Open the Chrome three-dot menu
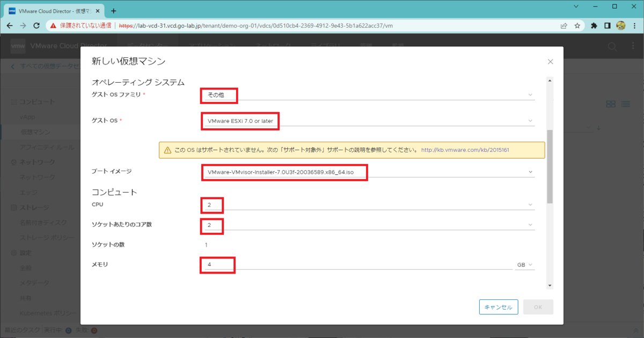 [634, 25]
